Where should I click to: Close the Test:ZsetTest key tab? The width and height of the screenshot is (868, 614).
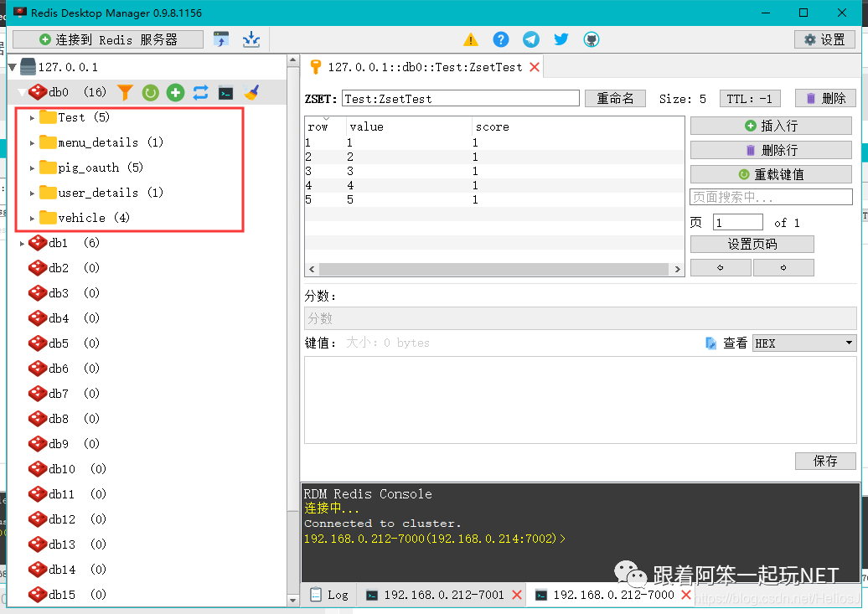point(535,67)
